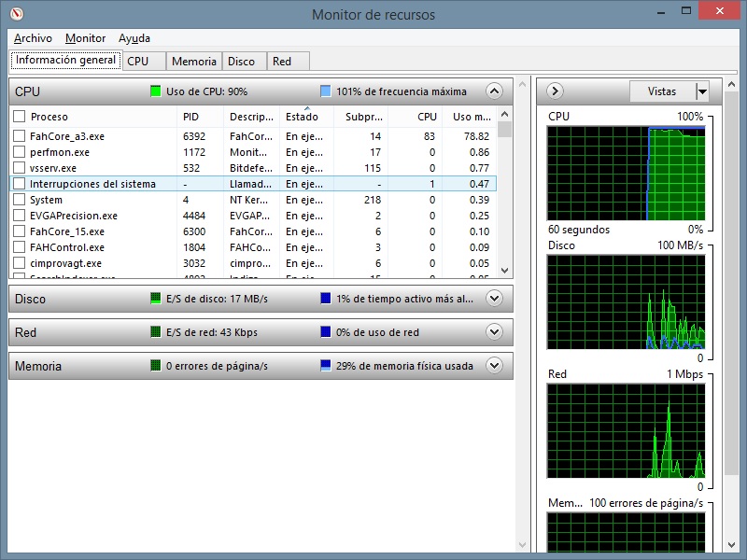Click '29% de memoria física usada' label
The height and width of the screenshot is (560, 747).
(x=404, y=366)
